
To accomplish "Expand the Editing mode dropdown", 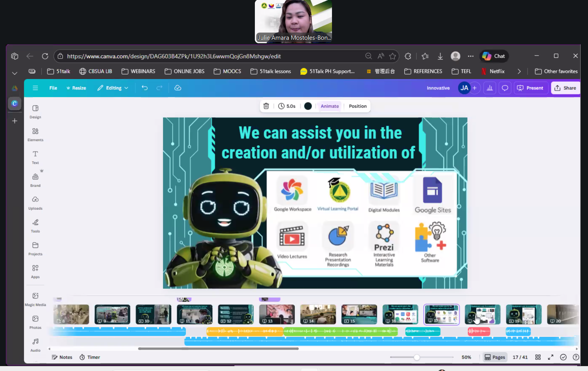I will pos(113,88).
